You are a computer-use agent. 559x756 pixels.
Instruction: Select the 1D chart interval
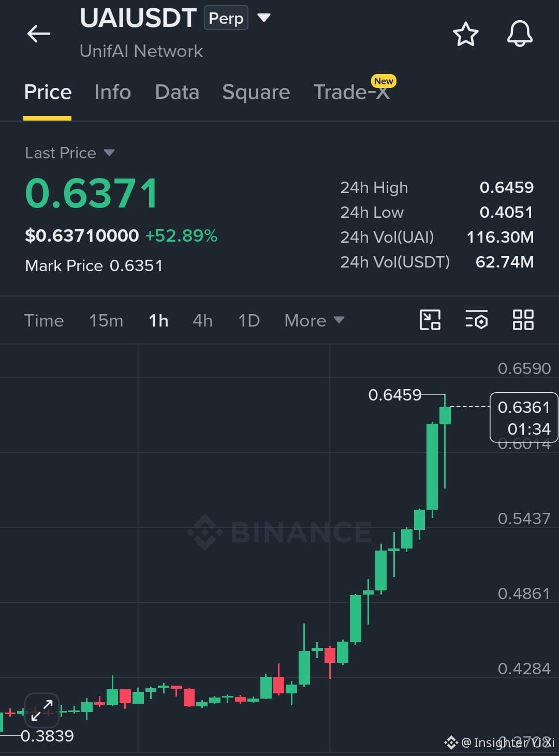[x=249, y=321]
